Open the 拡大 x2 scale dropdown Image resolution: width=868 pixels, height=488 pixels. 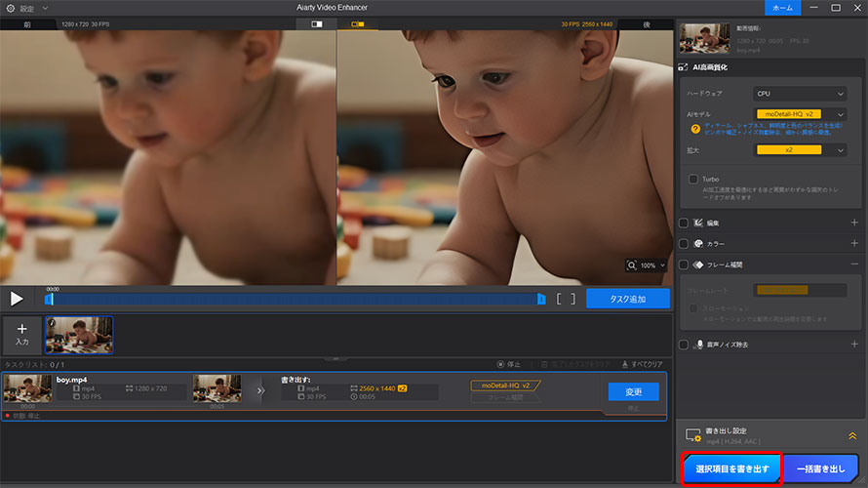[x=799, y=150]
